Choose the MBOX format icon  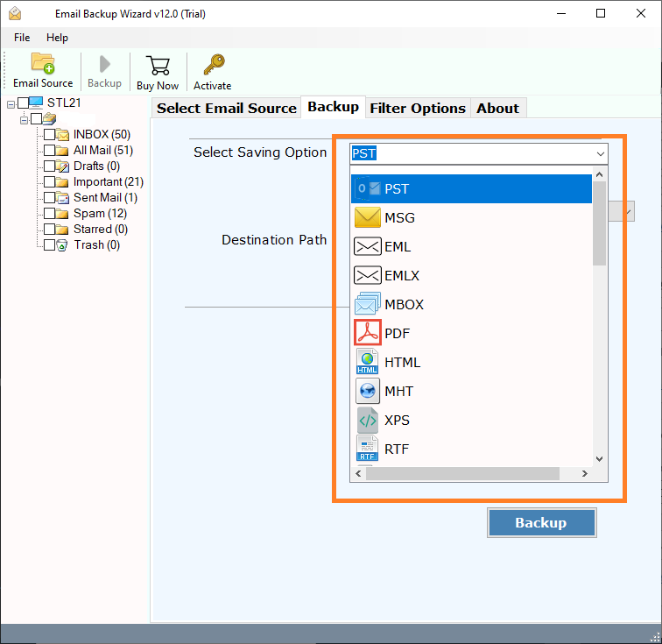(x=368, y=304)
